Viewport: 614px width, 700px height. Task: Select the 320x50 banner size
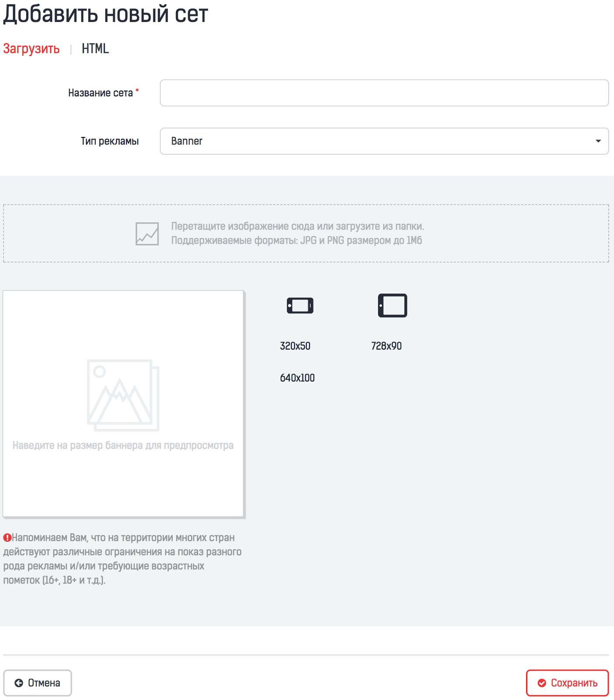(295, 346)
